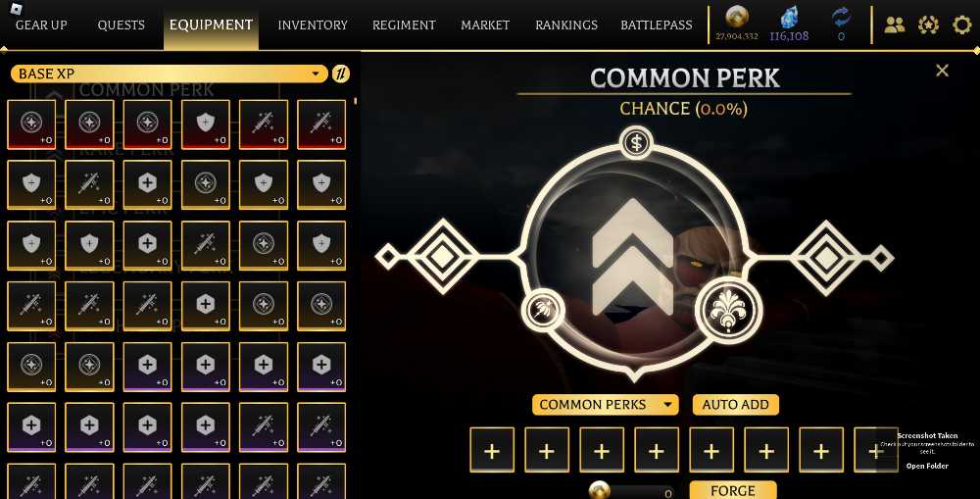
Task: Click the blue refresh arrows currency icon
Action: (841, 17)
